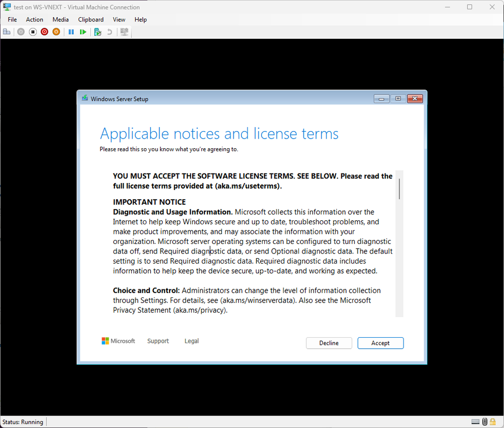Shut down the VM with the red icon
This screenshot has width=504, height=428.
[x=44, y=32]
